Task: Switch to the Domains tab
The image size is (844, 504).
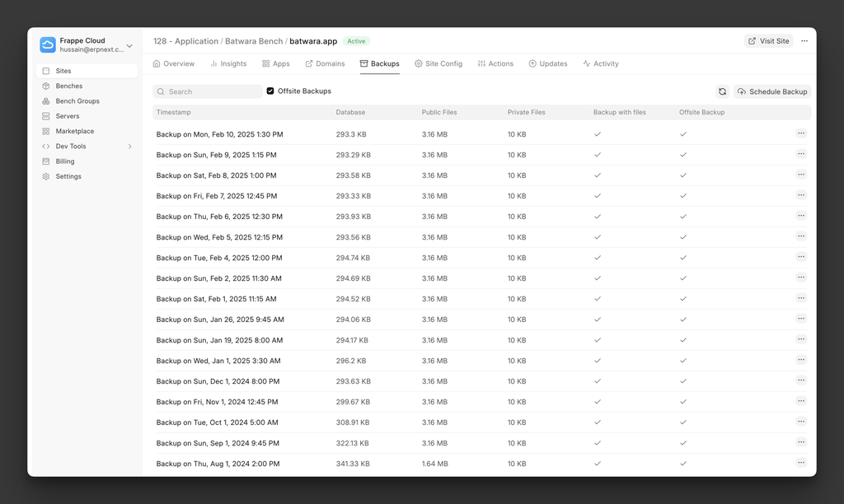Action: tap(325, 63)
